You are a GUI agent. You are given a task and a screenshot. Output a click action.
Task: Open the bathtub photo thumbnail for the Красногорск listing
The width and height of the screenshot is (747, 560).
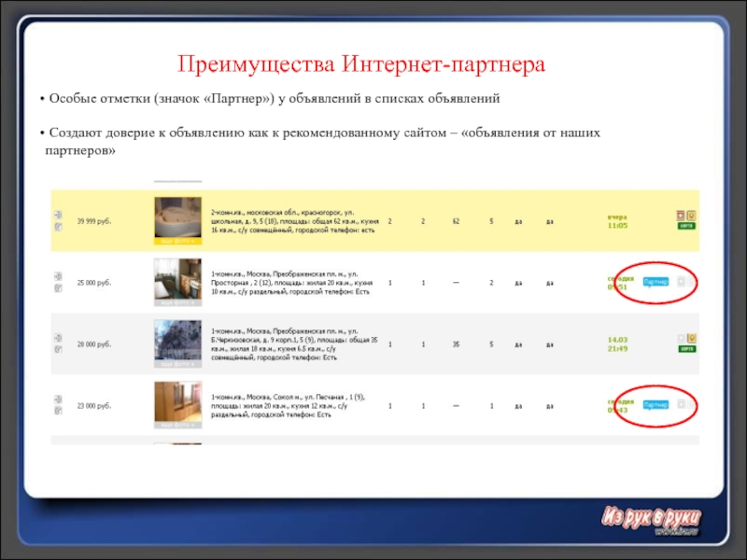tap(177, 219)
